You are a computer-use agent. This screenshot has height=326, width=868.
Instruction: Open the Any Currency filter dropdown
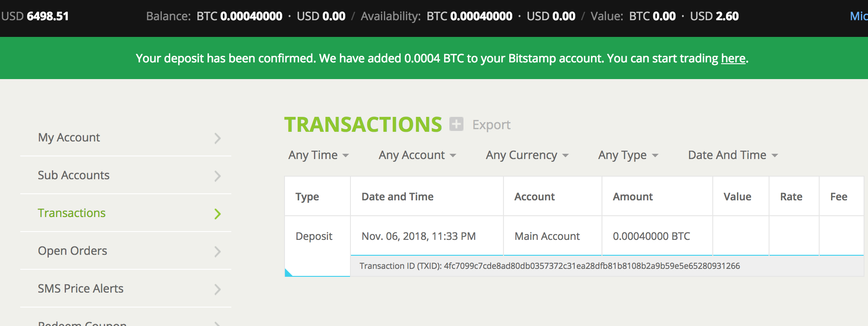tap(527, 155)
